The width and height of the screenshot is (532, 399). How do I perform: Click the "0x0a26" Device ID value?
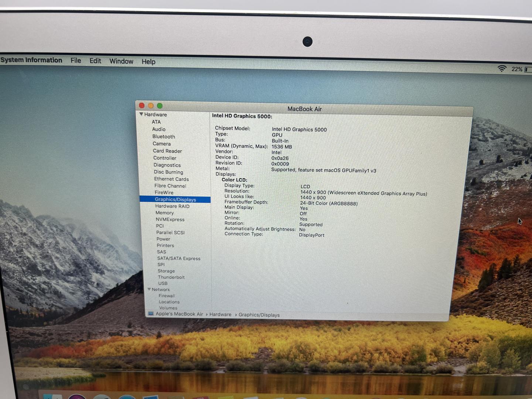click(280, 158)
